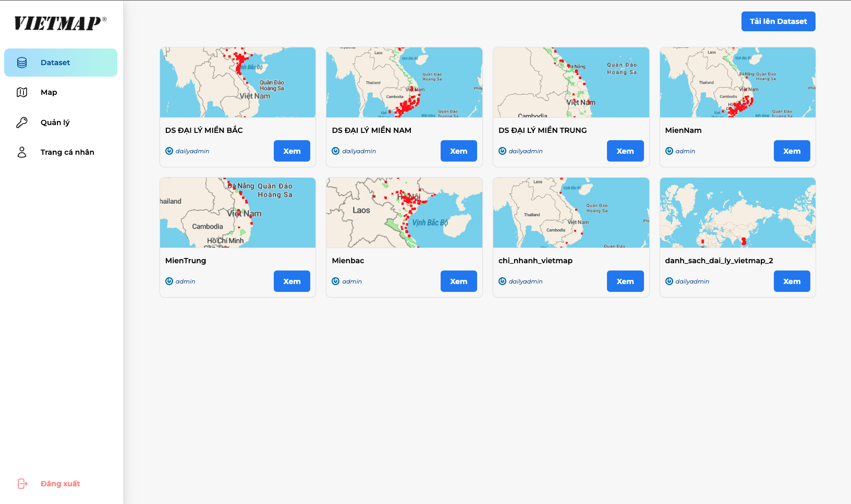Viewport: 851px width, 504px height.
Task: View the DS ĐẠI LÝ MIỀN BẮC dataset with Xem
Action: click(292, 151)
